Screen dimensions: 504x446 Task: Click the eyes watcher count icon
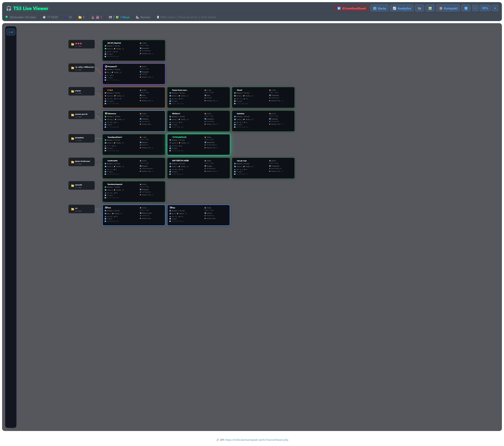click(110, 17)
